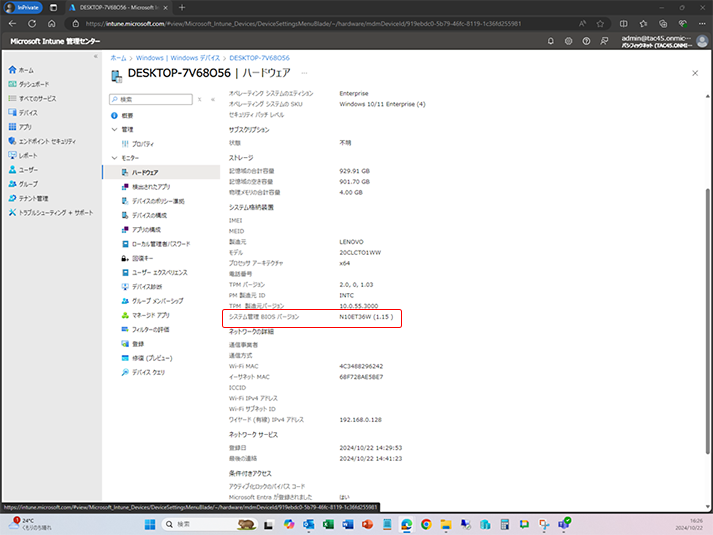Open デバイス診断 menu item
Viewport: 713px width, 535px height.
[x=142, y=287]
